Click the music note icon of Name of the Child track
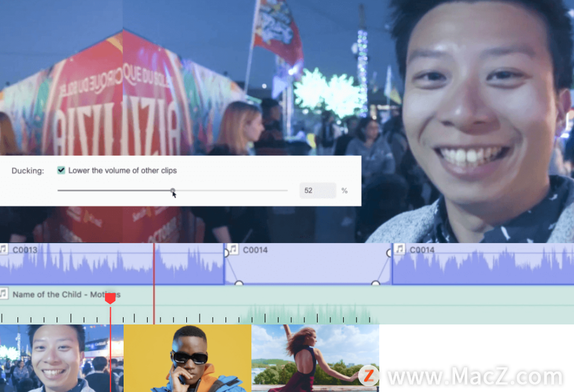The image size is (574, 392). (x=4, y=294)
